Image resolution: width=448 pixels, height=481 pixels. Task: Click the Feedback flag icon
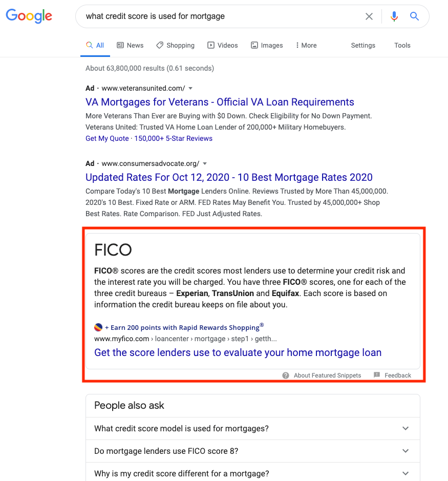377,375
